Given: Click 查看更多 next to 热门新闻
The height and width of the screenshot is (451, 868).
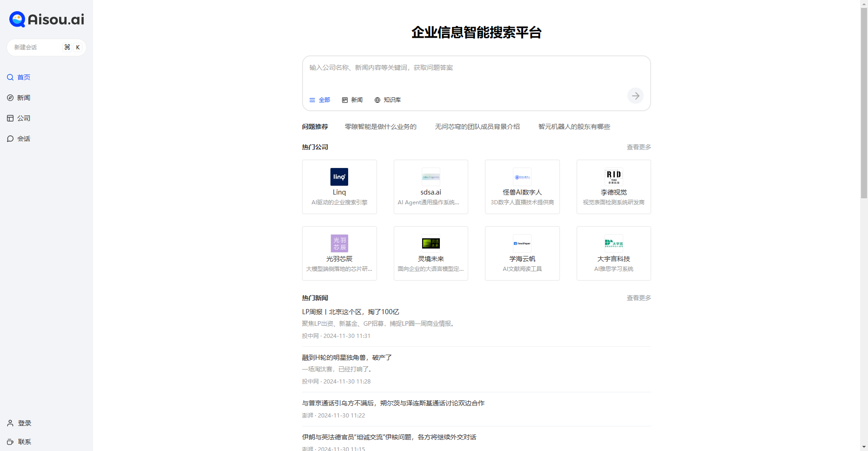Looking at the screenshot, I should click(639, 298).
